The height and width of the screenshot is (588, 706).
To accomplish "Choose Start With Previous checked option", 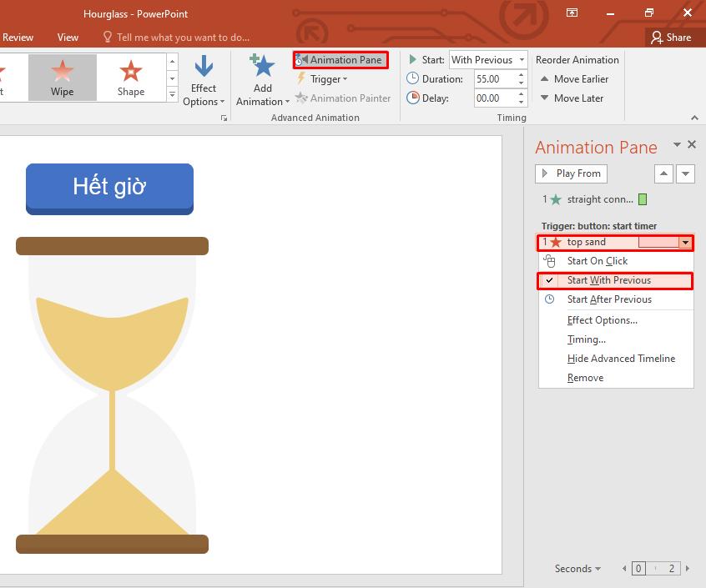I will click(608, 280).
